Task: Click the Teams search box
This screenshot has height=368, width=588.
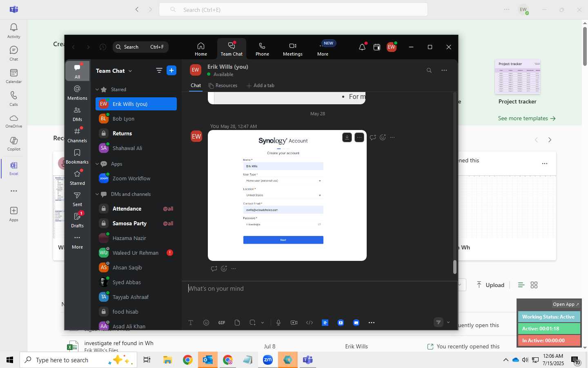Action: [x=293, y=9]
